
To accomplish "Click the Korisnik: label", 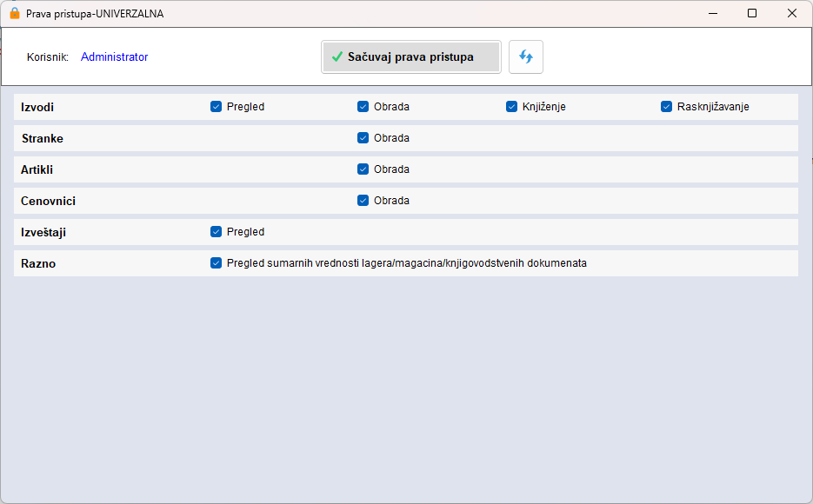I will pyautogui.click(x=48, y=57).
